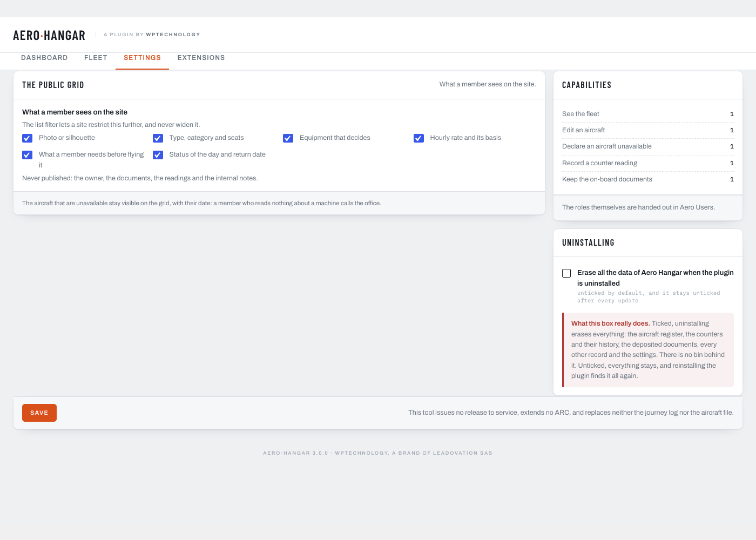Toggle Type, category and seats checkbox
This screenshot has width=756, height=540.
tap(158, 138)
